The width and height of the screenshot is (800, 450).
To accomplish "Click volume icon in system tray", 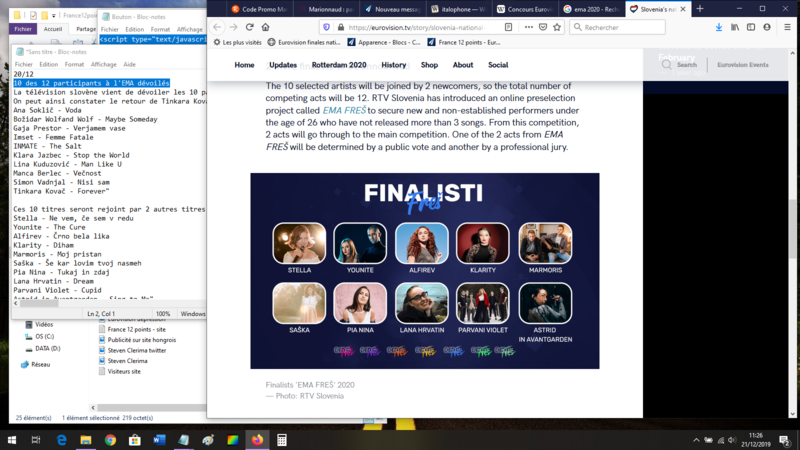I will pos(732,440).
